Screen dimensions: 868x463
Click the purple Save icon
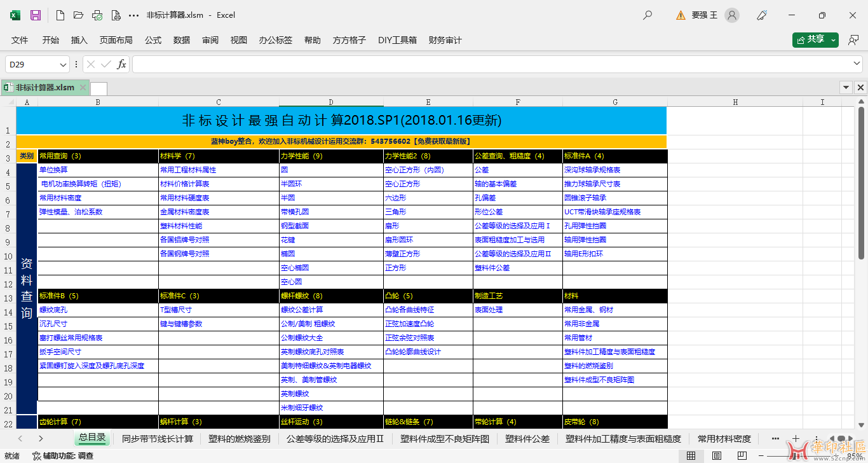click(36, 15)
